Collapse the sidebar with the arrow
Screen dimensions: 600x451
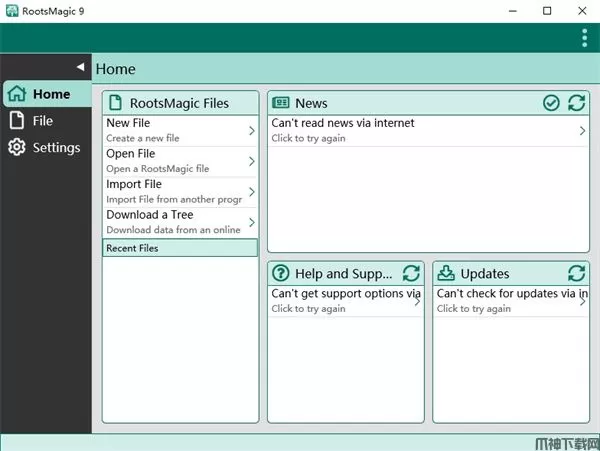[x=80, y=67]
